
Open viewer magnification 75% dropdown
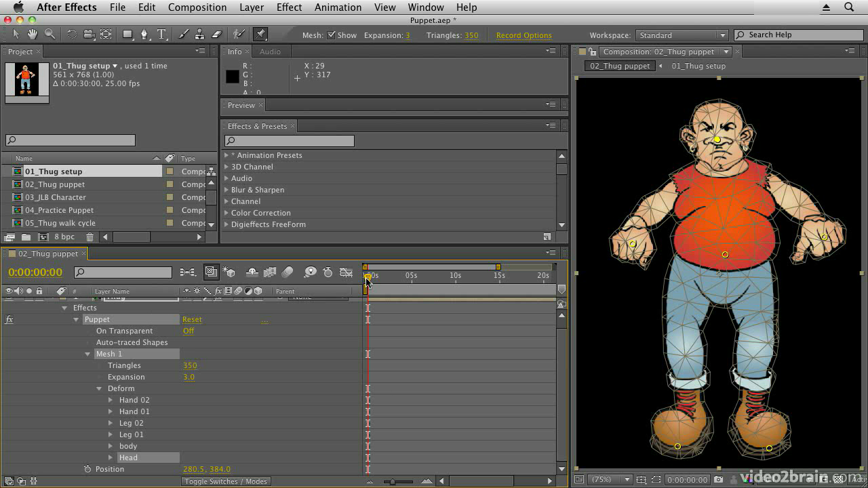coord(610,480)
